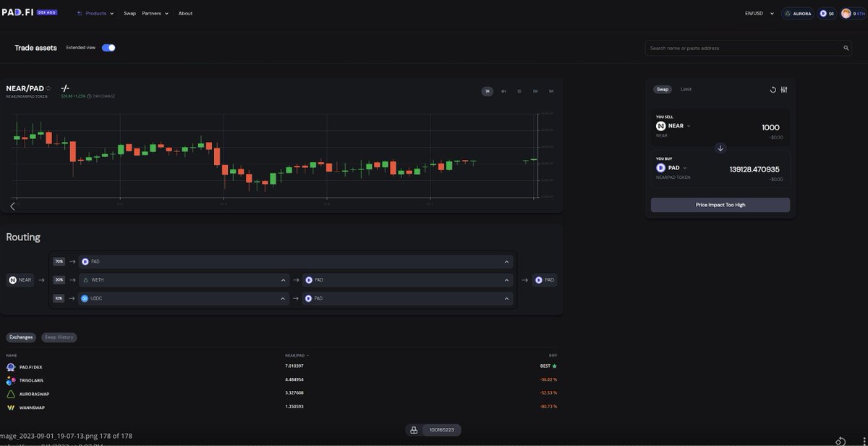Collapse the 70% PAD route row
The height and width of the screenshot is (446, 868).
pyautogui.click(x=506, y=262)
